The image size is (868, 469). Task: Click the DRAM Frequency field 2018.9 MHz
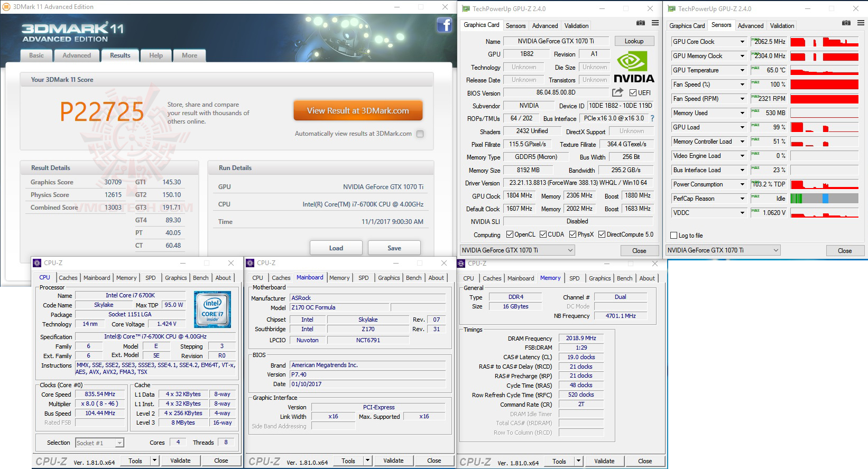[581, 338]
